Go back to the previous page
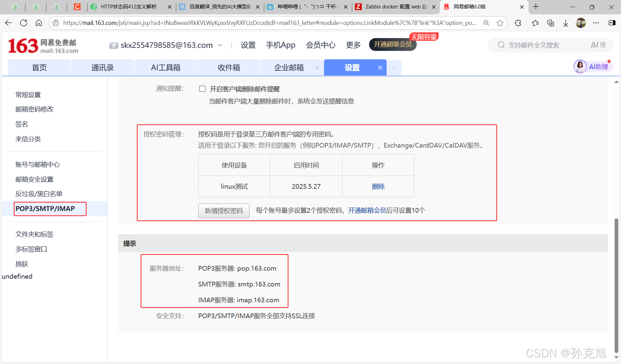This screenshot has width=621, height=364. [8, 23]
